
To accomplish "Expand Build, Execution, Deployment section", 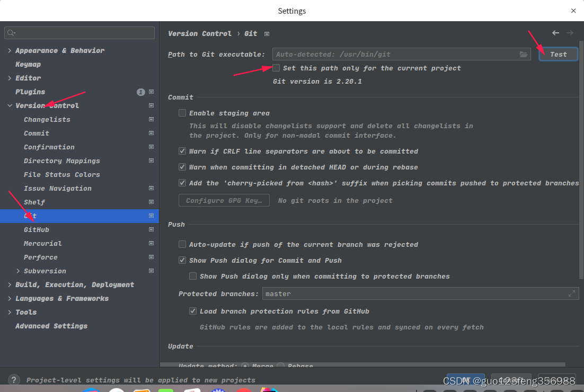I will pyautogui.click(x=10, y=285).
